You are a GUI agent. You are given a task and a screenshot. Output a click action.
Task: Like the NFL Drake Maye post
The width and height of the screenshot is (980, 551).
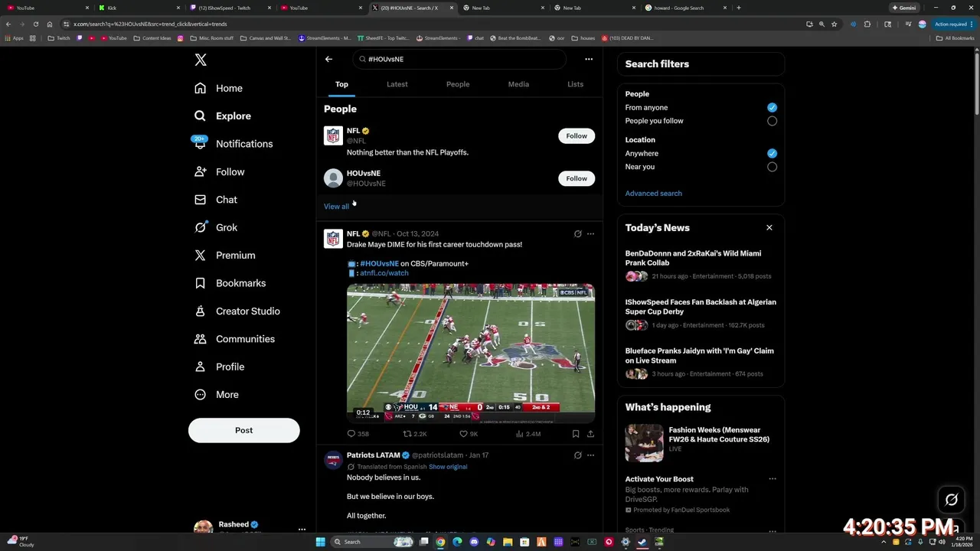pyautogui.click(x=463, y=434)
